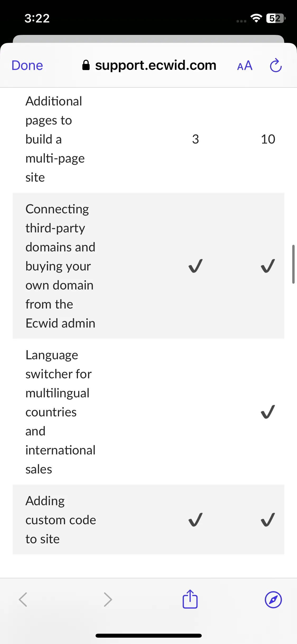Tap the sheet grabber above the toolbar
297x644 pixels.
[x=149, y=39]
